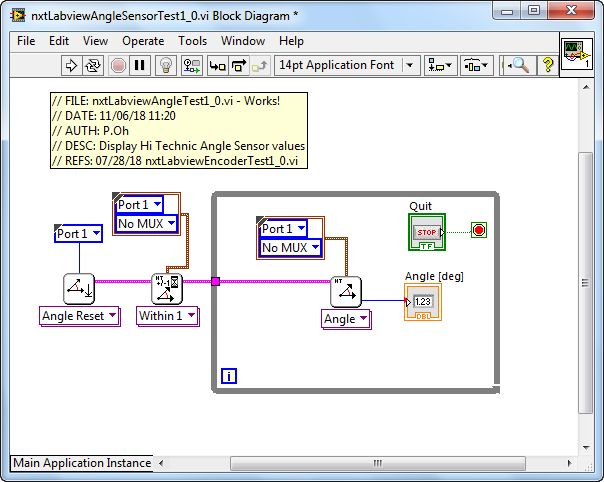The image size is (604, 482).
Task: Toggle Retain Wire Values button
Action: click(191, 65)
